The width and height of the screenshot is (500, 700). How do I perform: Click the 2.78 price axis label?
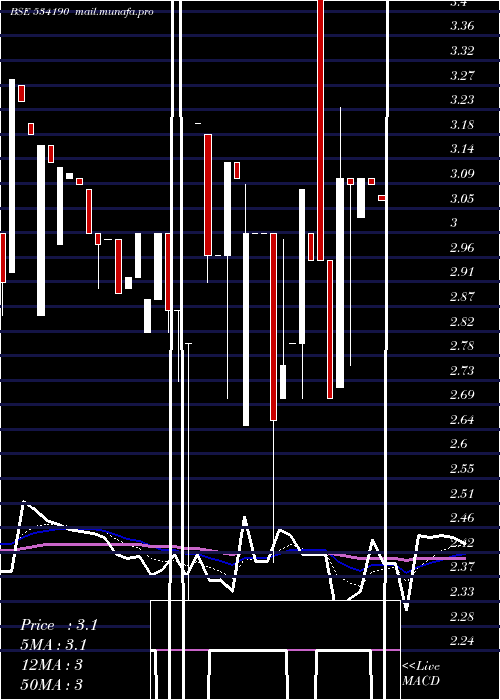(462, 346)
